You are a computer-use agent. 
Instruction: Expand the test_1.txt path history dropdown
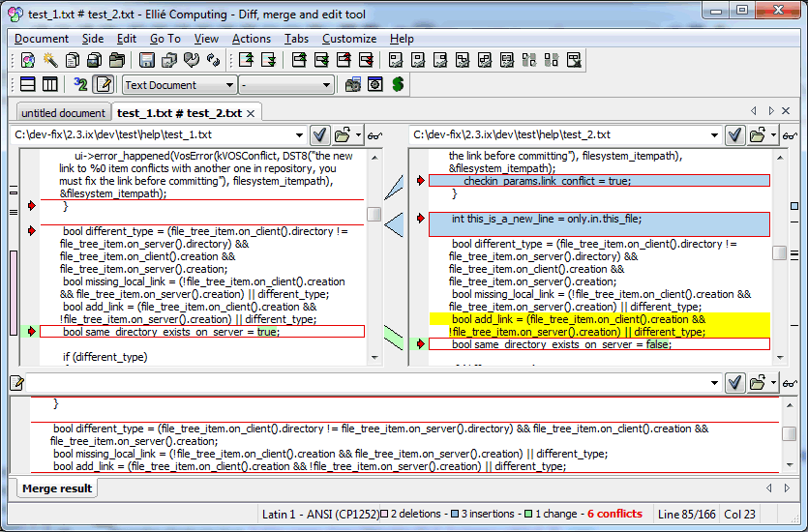[x=299, y=135]
